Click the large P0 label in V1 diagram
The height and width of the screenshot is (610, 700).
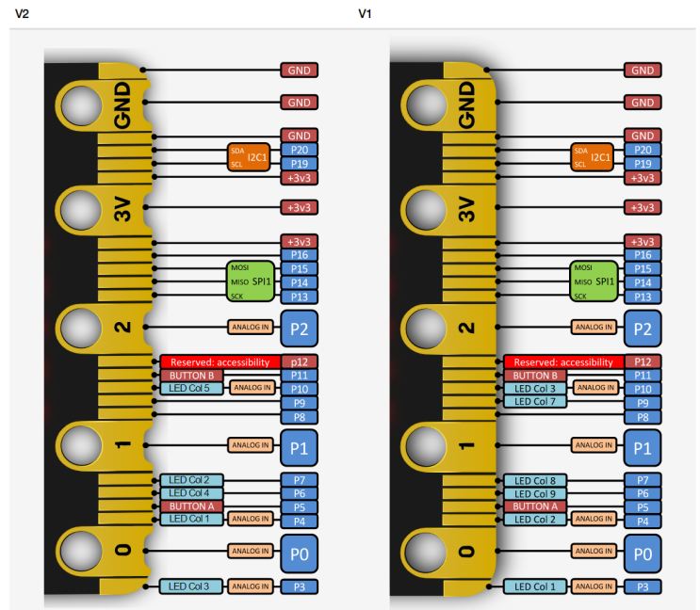(x=643, y=554)
